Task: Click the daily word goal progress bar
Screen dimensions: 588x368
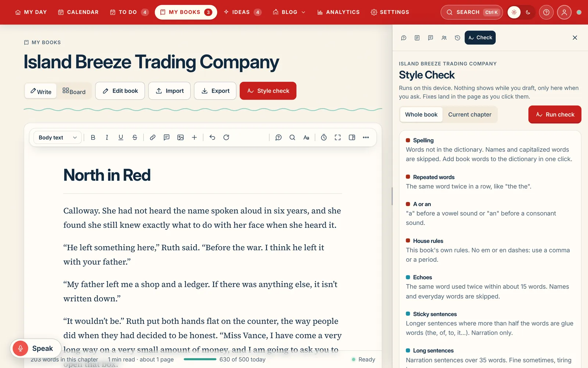Action: tap(200, 359)
